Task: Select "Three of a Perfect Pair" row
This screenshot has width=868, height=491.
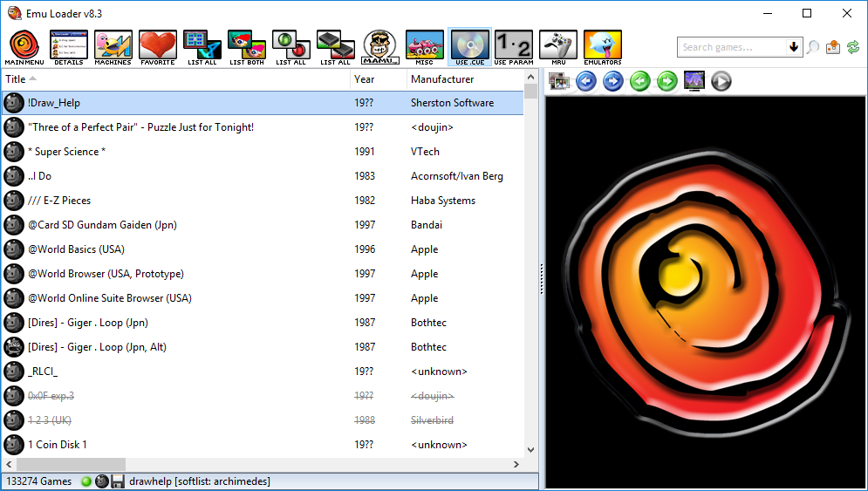Action: coord(263,127)
